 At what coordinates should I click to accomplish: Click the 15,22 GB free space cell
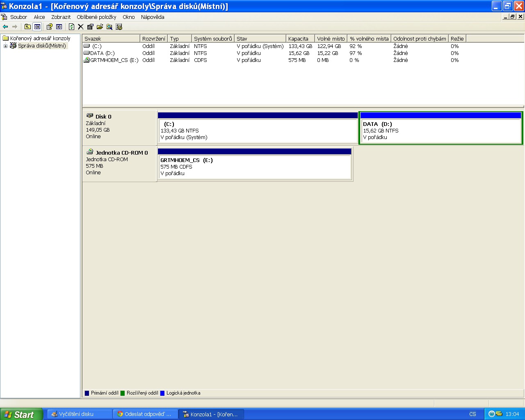click(x=328, y=53)
